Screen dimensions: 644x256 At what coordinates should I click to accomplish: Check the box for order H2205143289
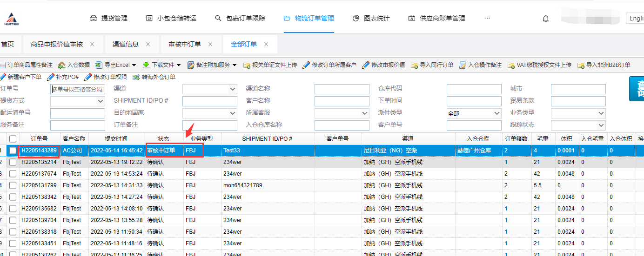(13, 151)
